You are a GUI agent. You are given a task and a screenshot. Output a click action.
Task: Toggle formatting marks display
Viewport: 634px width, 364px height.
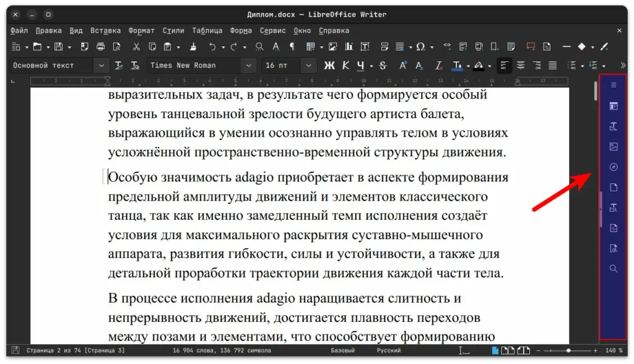point(291,46)
